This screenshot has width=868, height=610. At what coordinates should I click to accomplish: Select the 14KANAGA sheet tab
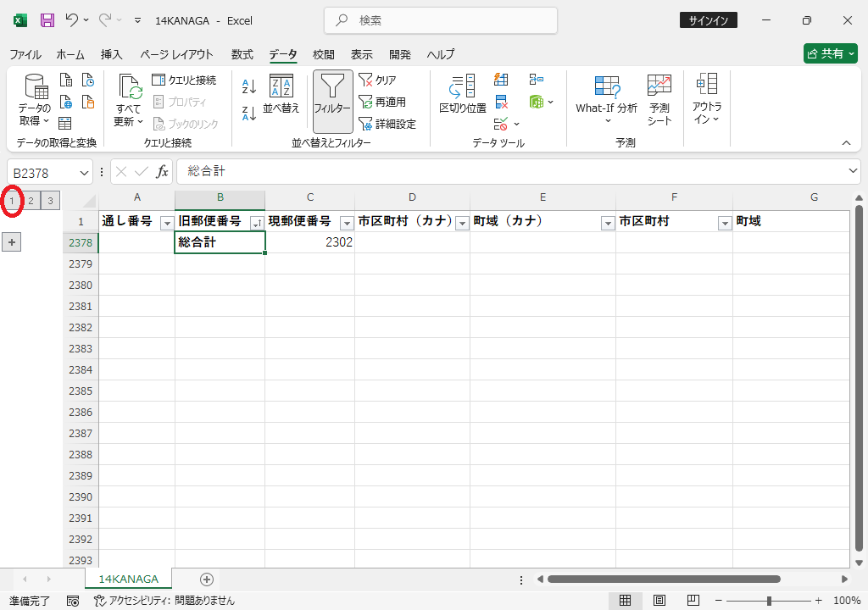[129, 579]
